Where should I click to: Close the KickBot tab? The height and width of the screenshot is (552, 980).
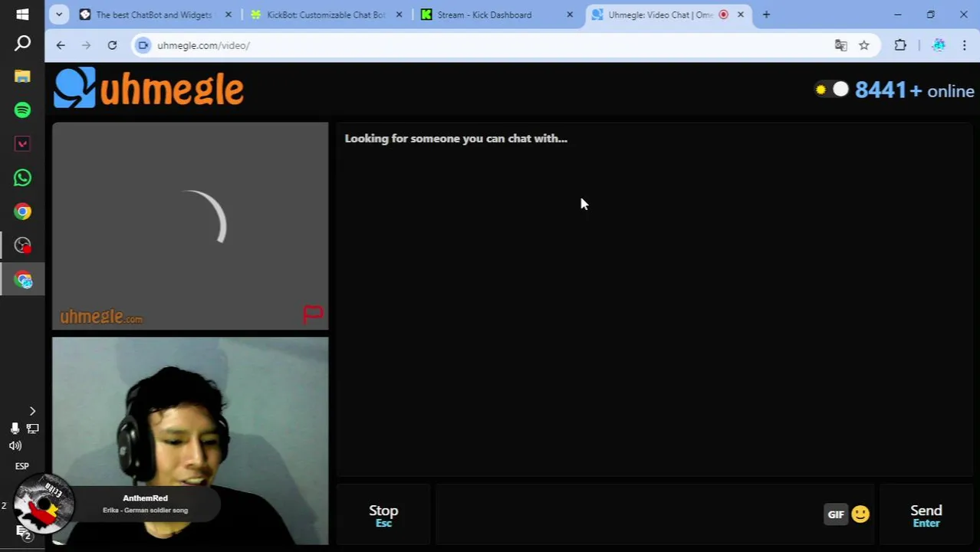tap(399, 15)
